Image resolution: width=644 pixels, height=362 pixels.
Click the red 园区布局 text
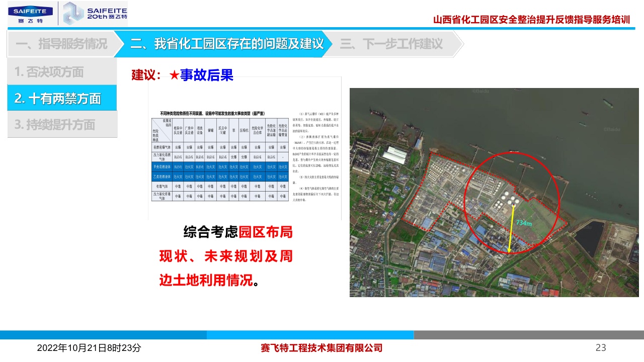[265, 232]
